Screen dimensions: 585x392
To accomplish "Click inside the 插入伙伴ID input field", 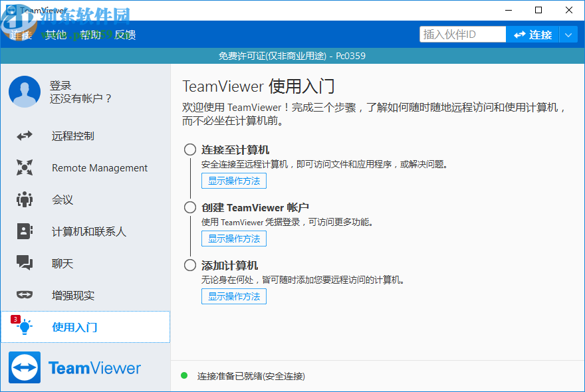I will click(461, 33).
